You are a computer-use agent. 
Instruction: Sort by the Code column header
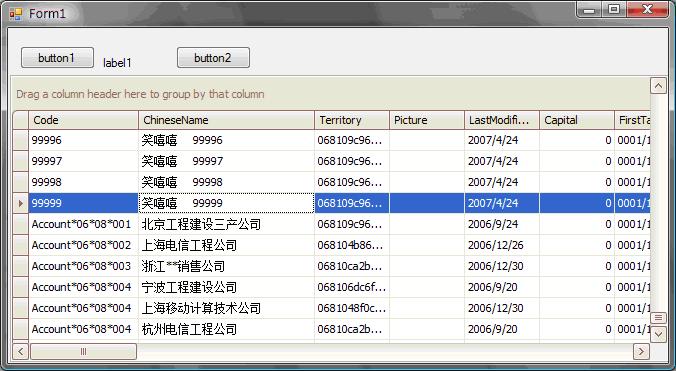pos(83,120)
